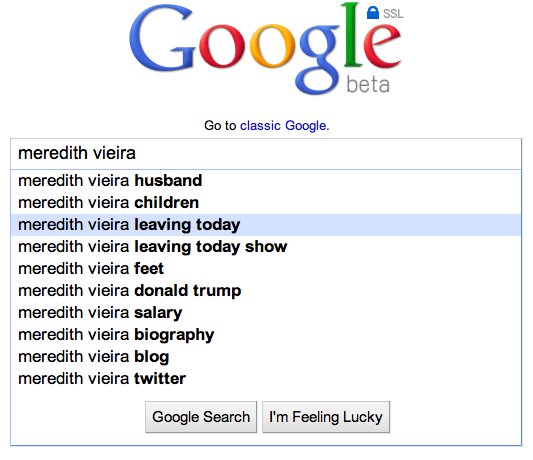The width and height of the screenshot is (533, 460).
Task: Pick suggestion meredith vieira biography
Action: [x=266, y=335]
